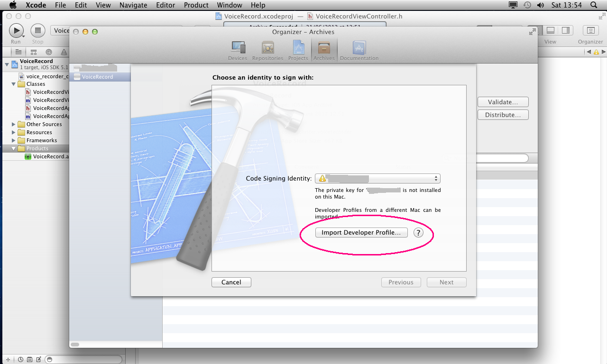
Task: Open help for importing developer profiles
Action: [418, 233]
